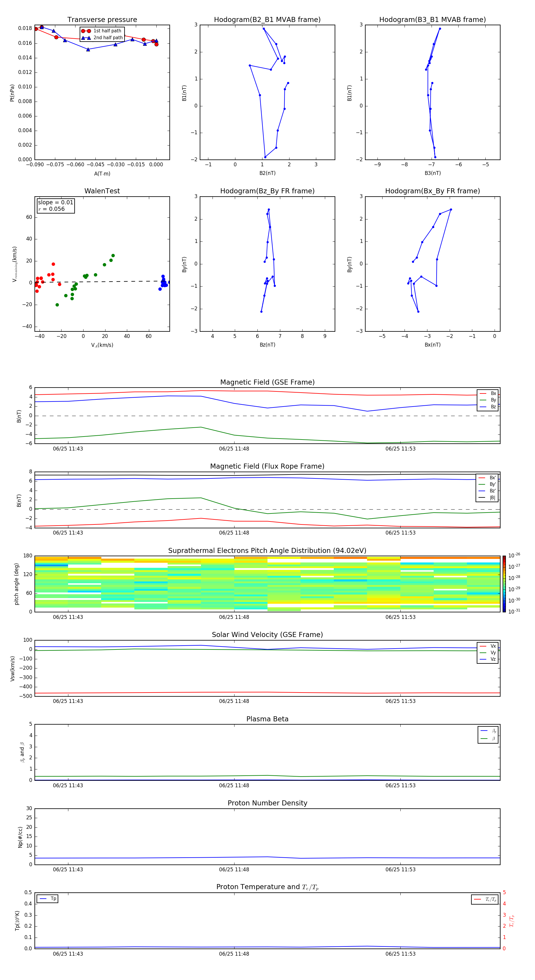Image resolution: width=535 pixels, height=980 pixels.
Task: Click the 'Vx' legend entry
Action: pyautogui.click(x=488, y=646)
